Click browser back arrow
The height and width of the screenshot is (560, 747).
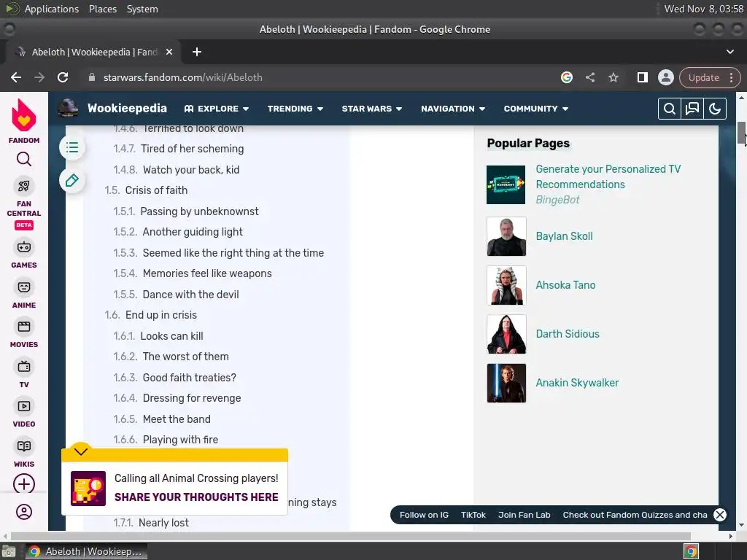[x=16, y=77]
